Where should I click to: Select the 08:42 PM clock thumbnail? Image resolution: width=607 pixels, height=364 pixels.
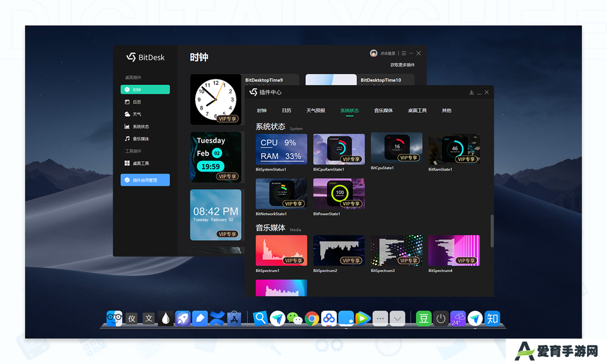[215, 215]
